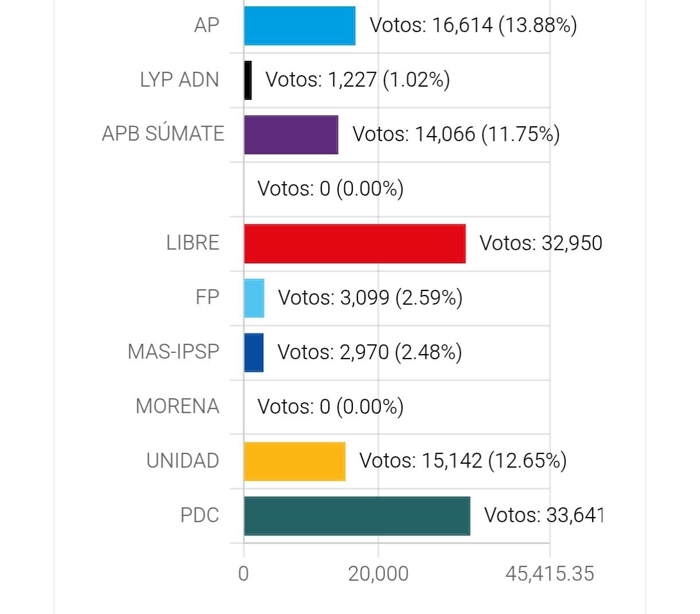The image size is (700, 614).
Task: Select the light blue FP bar
Action: [x=254, y=298]
